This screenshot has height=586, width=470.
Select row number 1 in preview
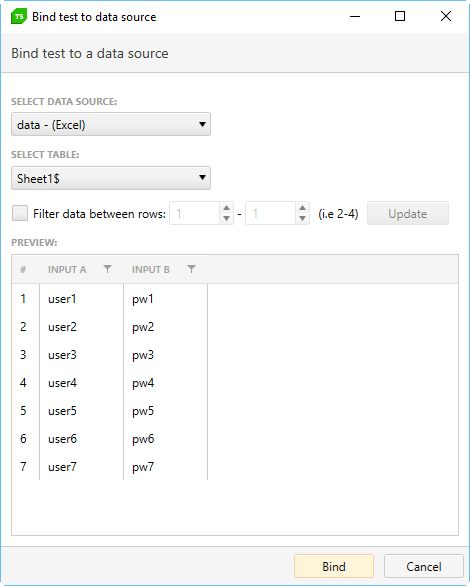click(x=23, y=299)
